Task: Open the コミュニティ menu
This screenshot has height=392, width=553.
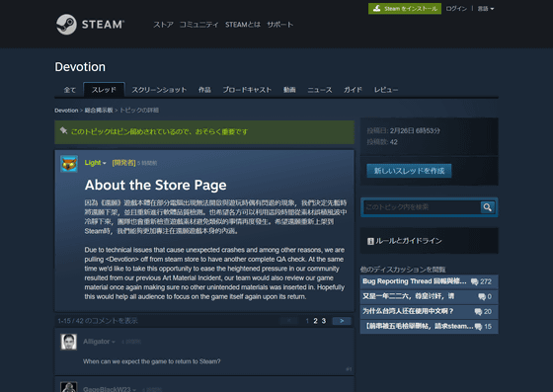Action: click(x=198, y=25)
